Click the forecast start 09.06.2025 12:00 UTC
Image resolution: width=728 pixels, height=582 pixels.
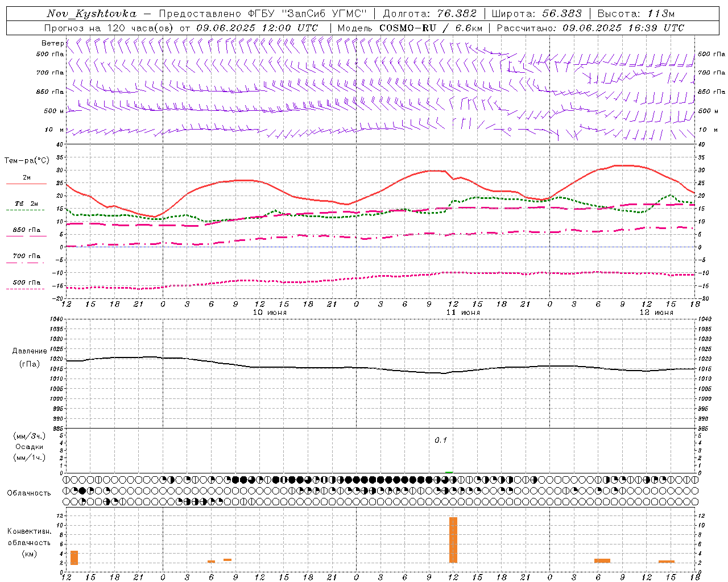click(257, 28)
